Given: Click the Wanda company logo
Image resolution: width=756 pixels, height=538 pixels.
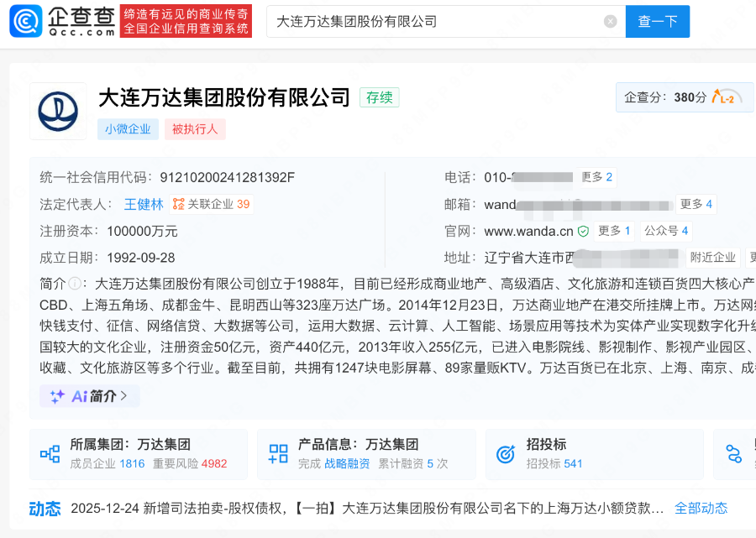Looking at the screenshot, I should pyautogui.click(x=57, y=109).
